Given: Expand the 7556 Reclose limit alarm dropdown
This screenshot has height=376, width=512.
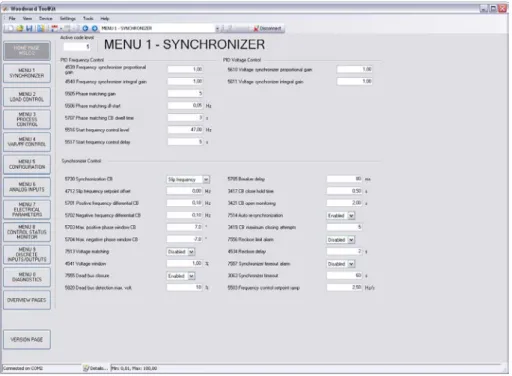Looking at the screenshot, I should click(351, 240).
